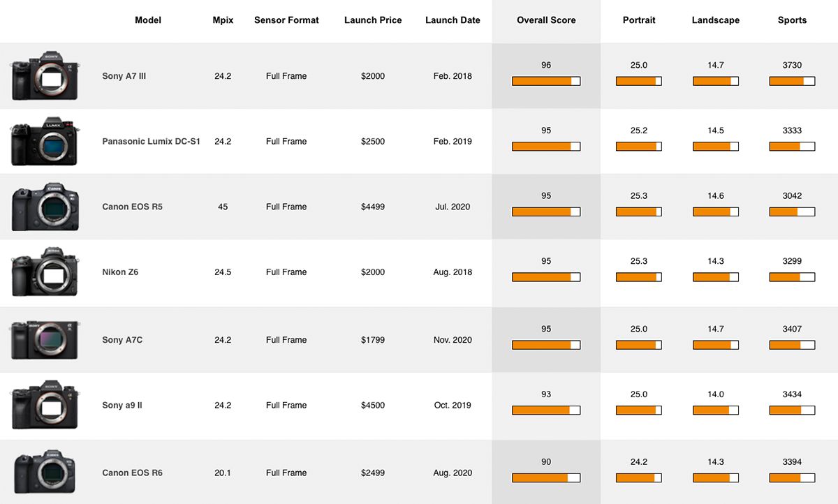Select the Sony a9 II camera image
Viewport: 838px width, 504px height.
coord(45,406)
